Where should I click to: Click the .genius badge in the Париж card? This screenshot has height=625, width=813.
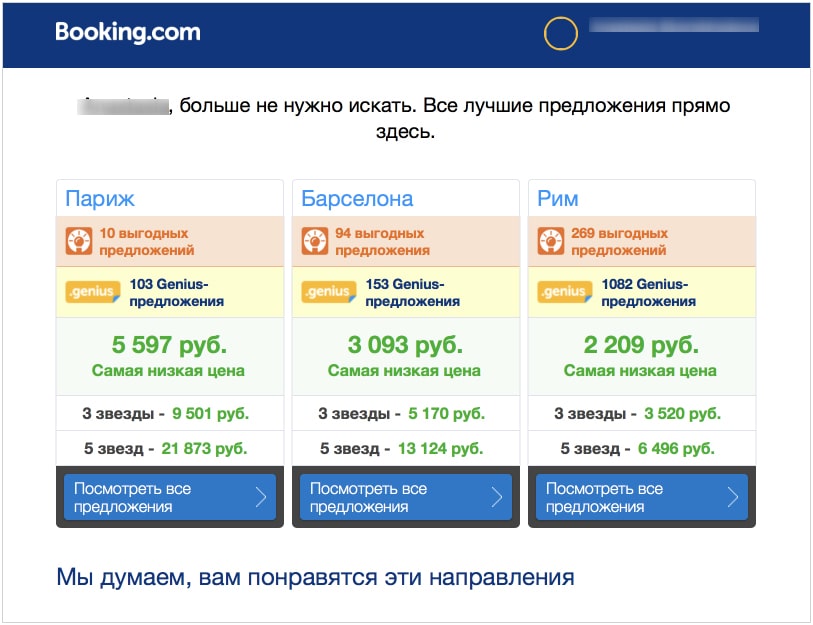[x=93, y=291]
